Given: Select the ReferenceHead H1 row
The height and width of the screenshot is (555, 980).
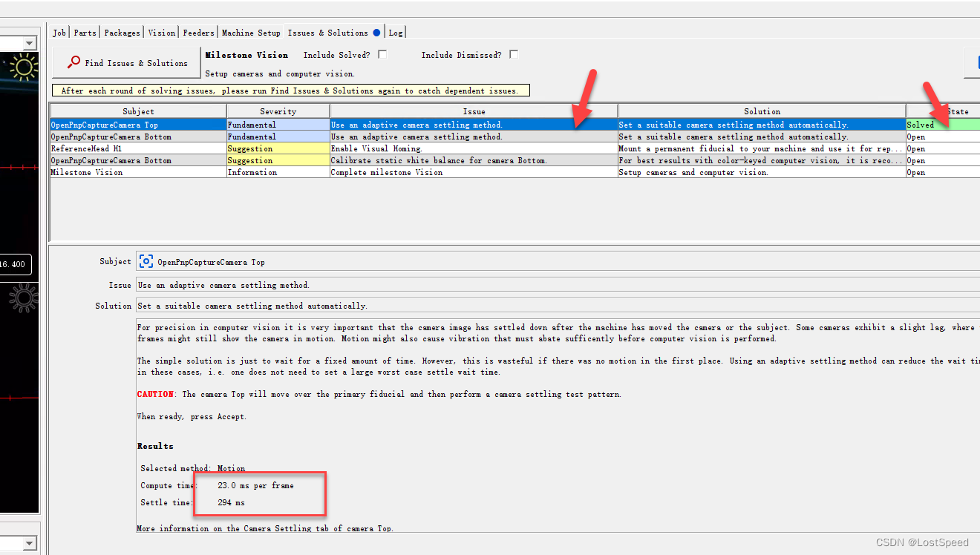Looking at the screenshot, I should (x=514, y=148).
